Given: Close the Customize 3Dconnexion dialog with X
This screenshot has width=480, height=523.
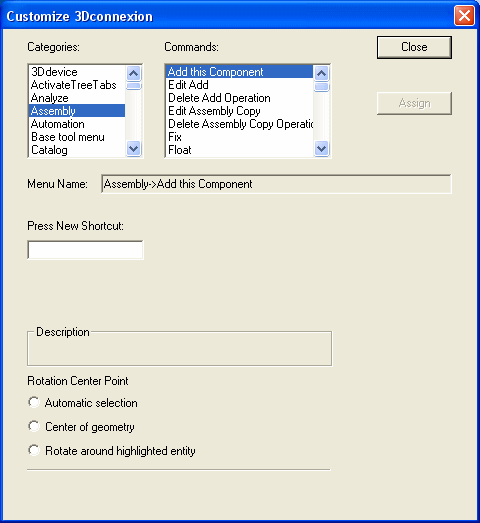Looking at the screenshot, I should tap(464, 15).
